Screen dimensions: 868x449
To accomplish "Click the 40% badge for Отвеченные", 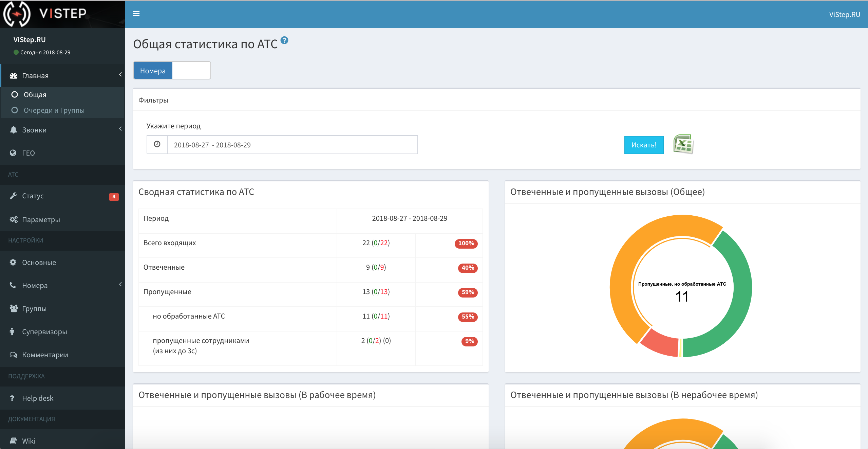I will pos(468,268).
